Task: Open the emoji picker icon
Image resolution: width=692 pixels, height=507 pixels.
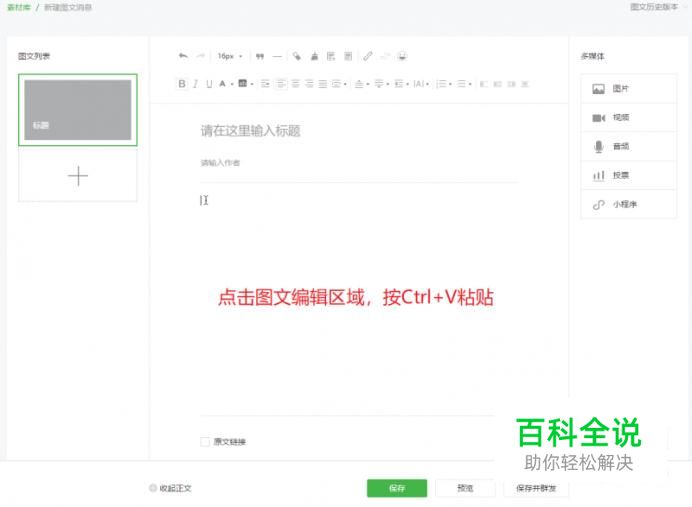Action: click(402, 56)
